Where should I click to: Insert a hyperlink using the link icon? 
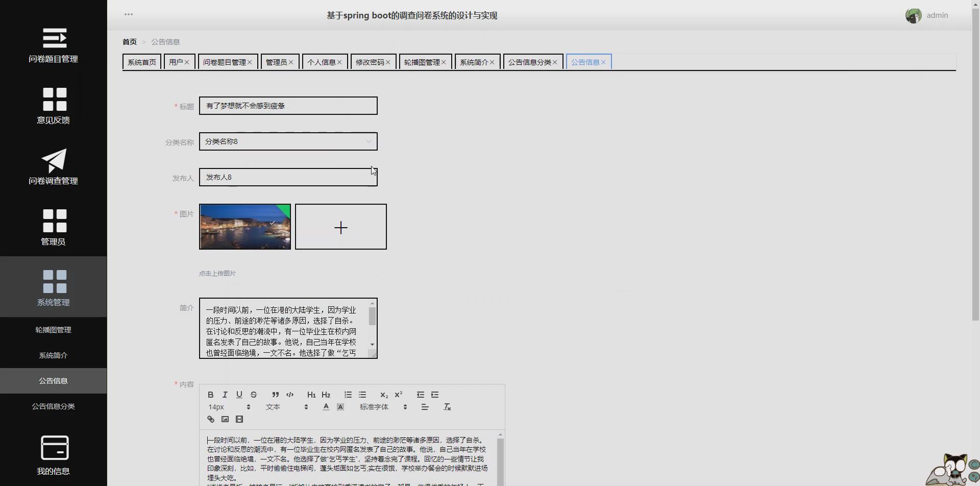point(210,419)
